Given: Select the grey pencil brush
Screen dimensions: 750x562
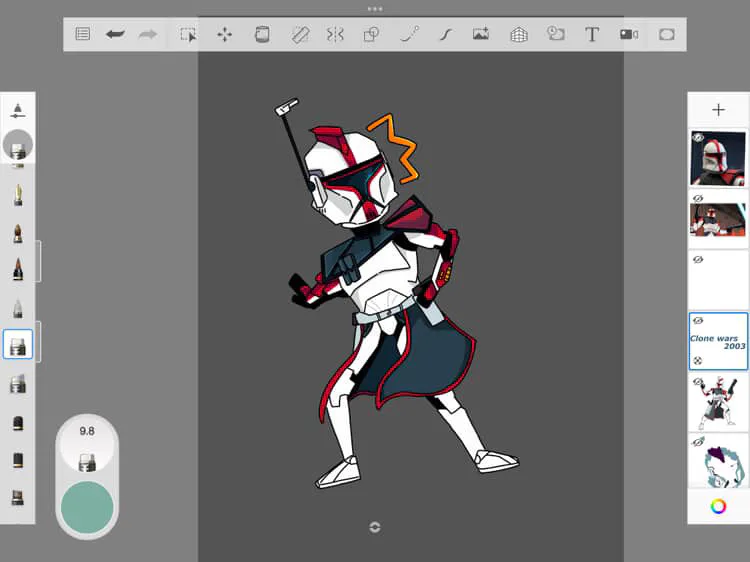Looking at the screenshot, I should point(18,309).
